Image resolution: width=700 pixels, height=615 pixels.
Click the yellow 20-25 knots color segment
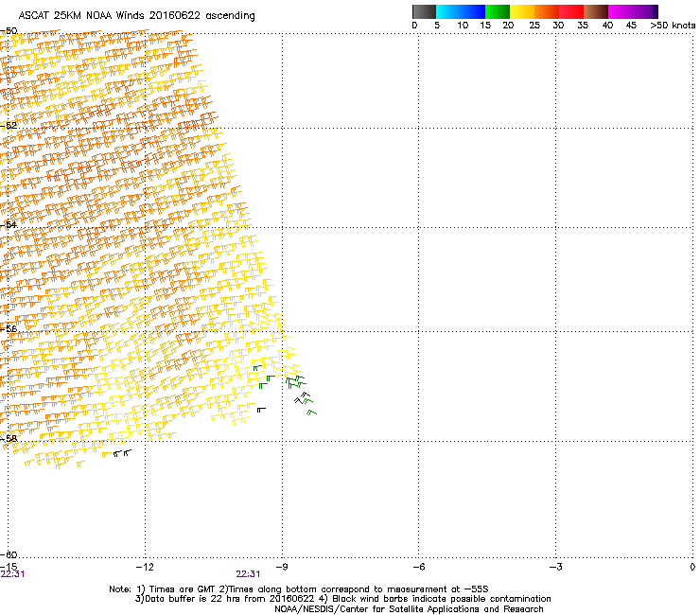point(522,11)
